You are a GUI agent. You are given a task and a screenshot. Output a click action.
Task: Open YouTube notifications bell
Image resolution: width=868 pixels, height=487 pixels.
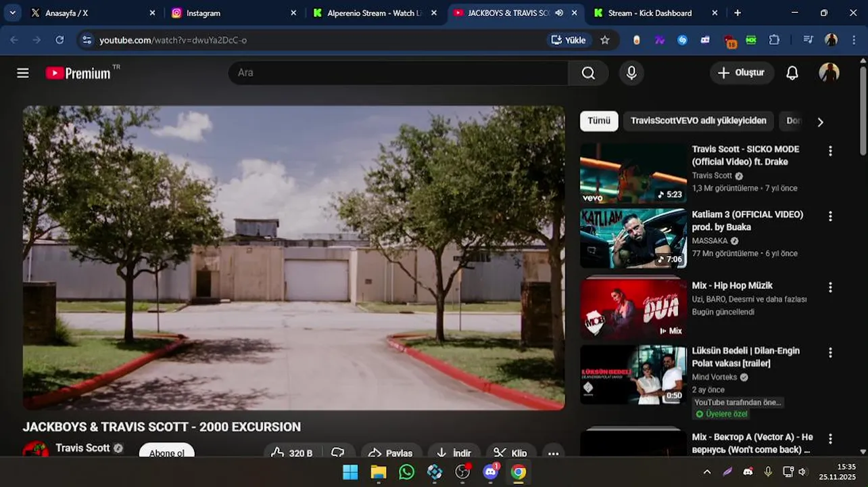(792, 73)
